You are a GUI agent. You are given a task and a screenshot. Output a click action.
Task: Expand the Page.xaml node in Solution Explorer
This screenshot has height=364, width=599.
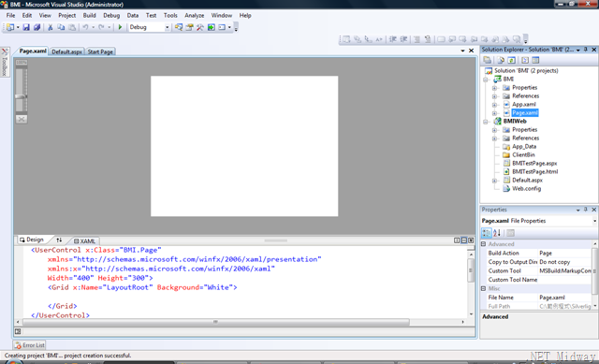(x=494, y=113)
